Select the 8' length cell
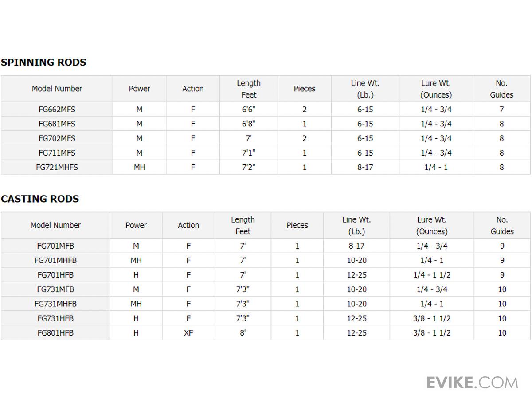 (243, 333)
